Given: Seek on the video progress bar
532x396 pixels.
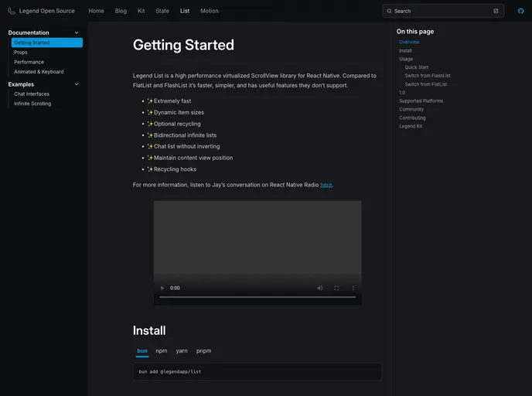Looking at the screenshot, I should point(257,297).
